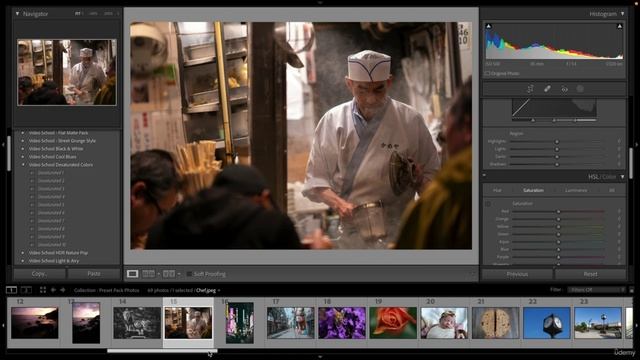640x360 pixels.
Task: Select filmstrip thumbnail 19 red rose
Action: pyautogui.click(x=393, y=323)
